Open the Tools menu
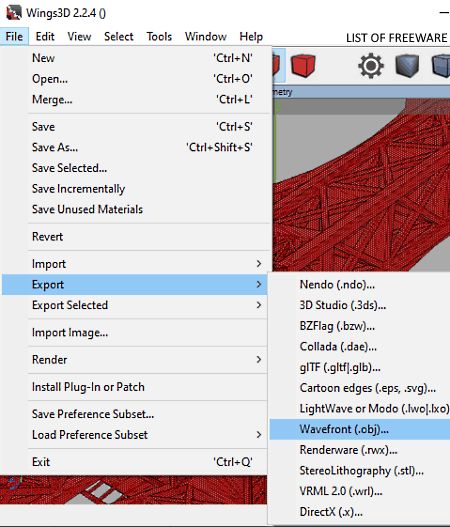The height and width of the screenshot is (527, 450). coord(159,36)
